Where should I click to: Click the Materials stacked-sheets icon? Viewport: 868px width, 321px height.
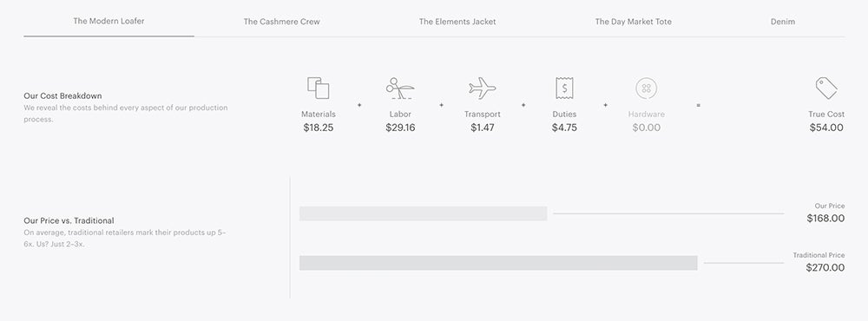319,88
